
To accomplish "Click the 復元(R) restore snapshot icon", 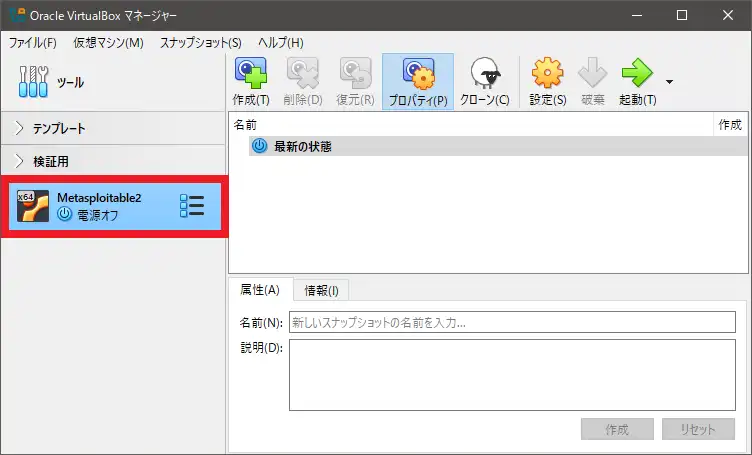I will pyautogui.click(x=355, y=74).
